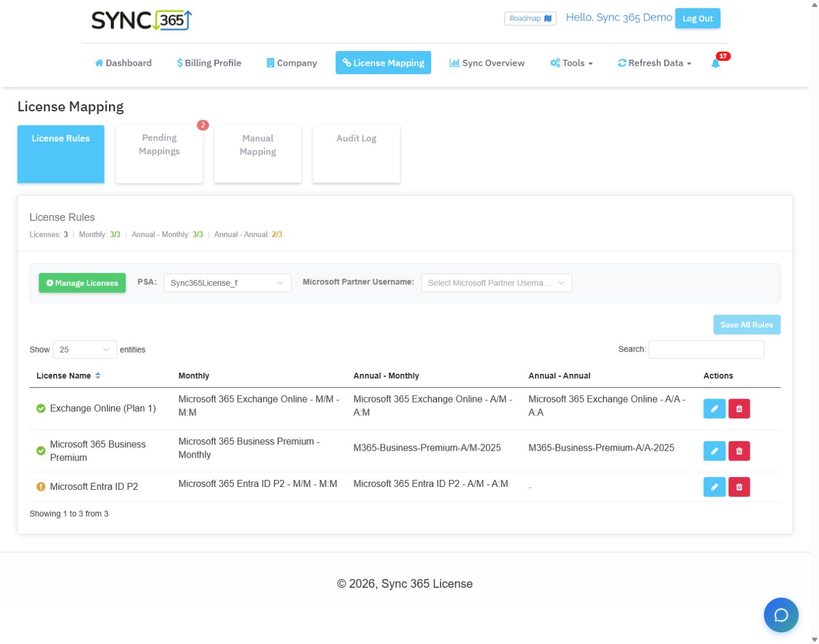The image size is (819, 644).
Task: Edit the Microsoft 365 Business Premium rule
Action: 714,451
